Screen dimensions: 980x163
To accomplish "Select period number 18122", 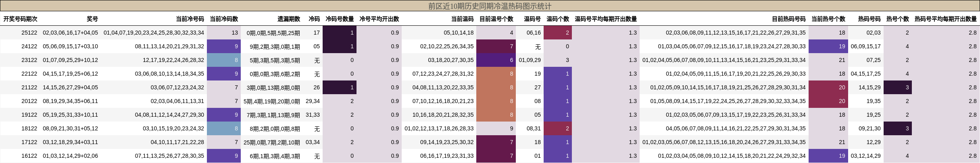I will click(x=29, y=128).
